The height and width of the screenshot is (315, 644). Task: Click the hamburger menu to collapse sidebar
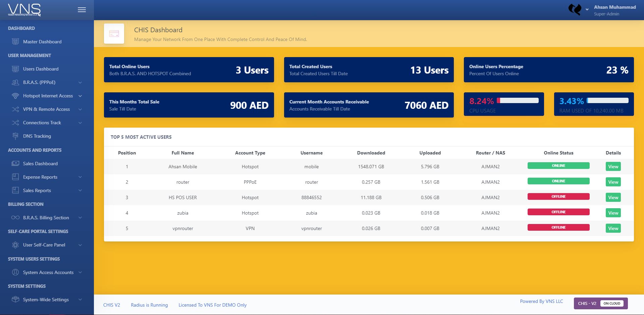(82, 10)
